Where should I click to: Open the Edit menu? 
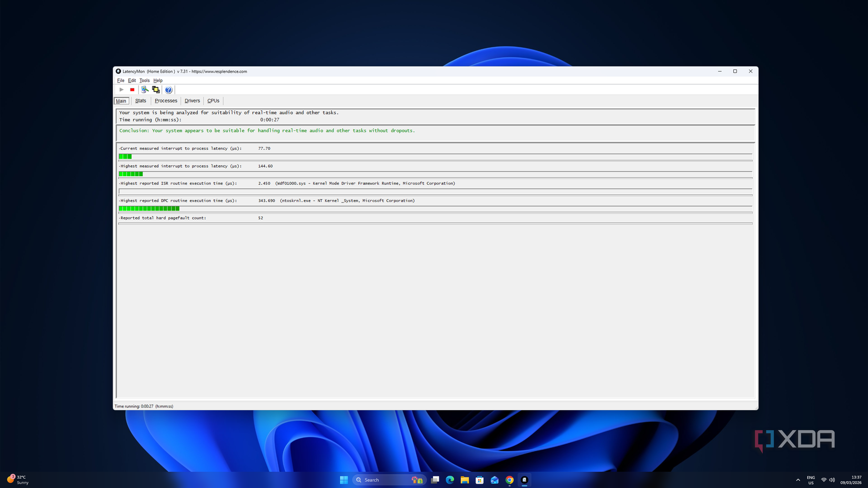point(132,80)
